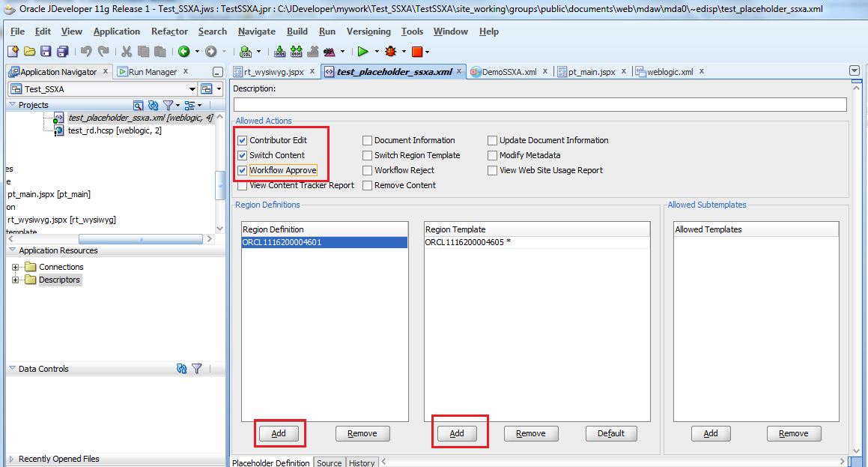The width and height of the screenshot is (868, 467).
Task: Open the Test_SSXA application dropdown
Action: point(192,88)
